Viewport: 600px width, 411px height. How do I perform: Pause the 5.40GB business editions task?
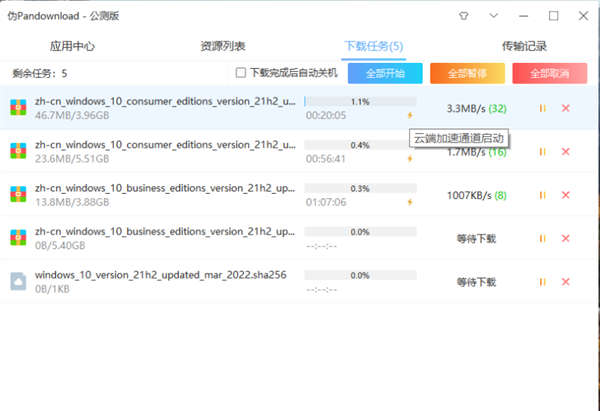pyautogui.click(x=542, y=238)
